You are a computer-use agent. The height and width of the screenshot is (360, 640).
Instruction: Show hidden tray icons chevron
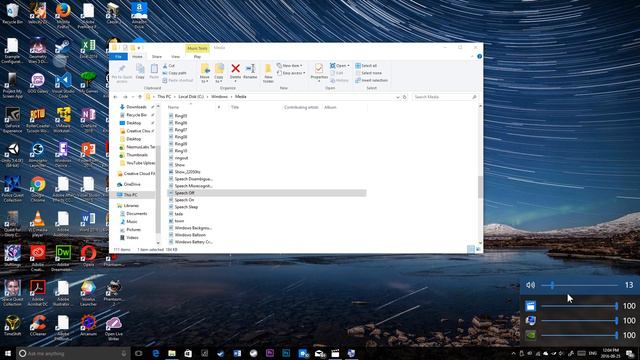(x=513, y=353)
